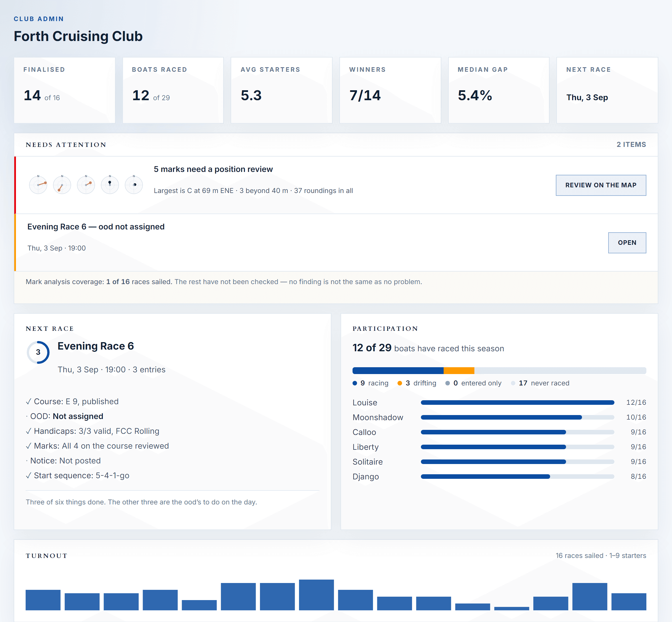Click 'Three of six things done' footnote
672x622 pixels.
[x=142, y=502]
